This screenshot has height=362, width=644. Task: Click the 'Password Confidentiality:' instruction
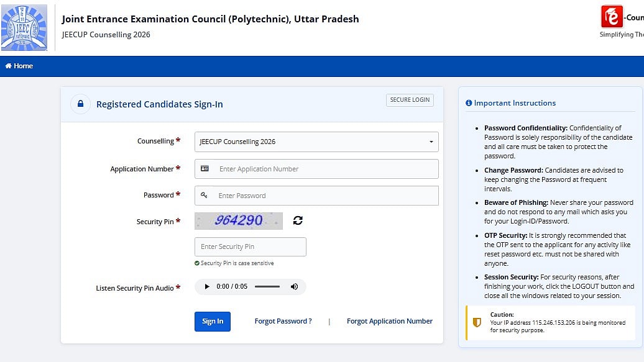pos(526,128)
